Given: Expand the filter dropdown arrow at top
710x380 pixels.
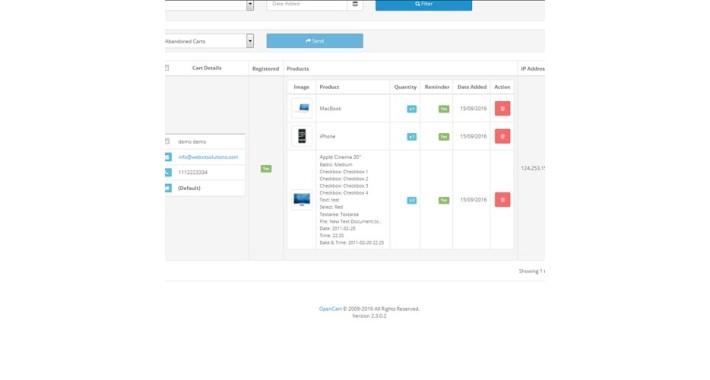Looking at the screenshot, I should click(x=250, y=5).
